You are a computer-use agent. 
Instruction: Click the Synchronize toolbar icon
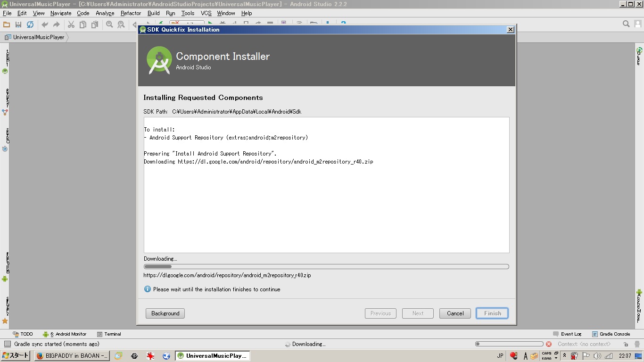(30, 25)
